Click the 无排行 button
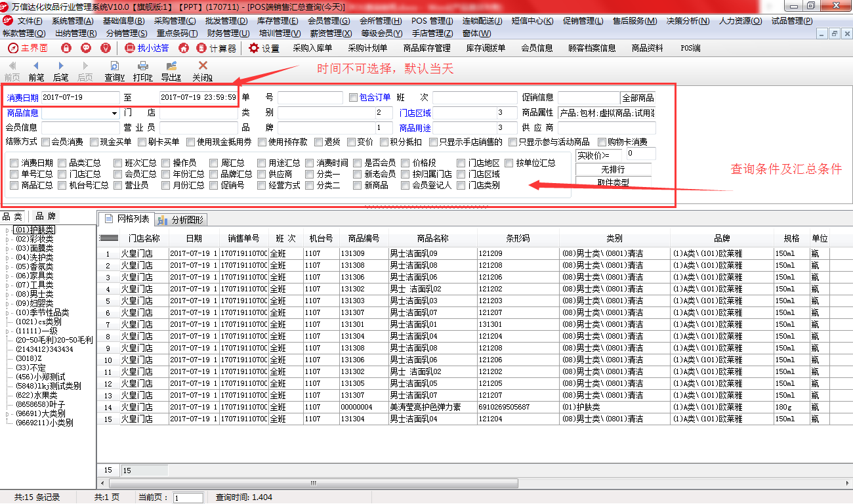853x504 pixels. tap(613, 169)
